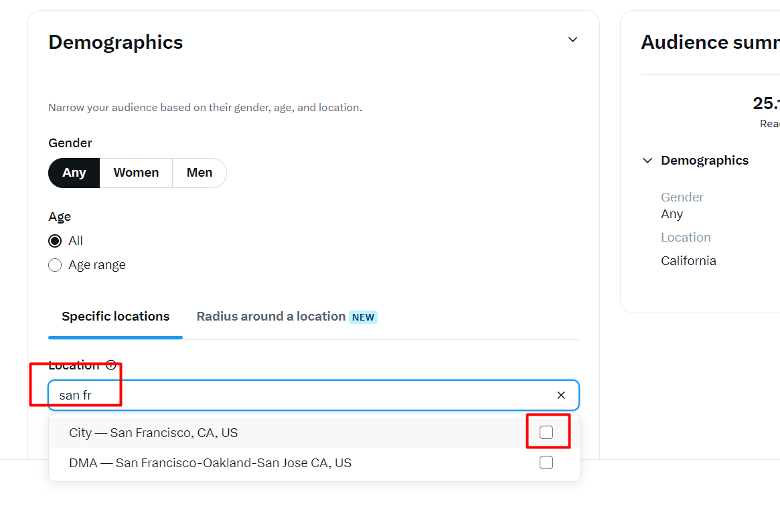Screen dimensions: 780x510
Task: Click Gender label in Audience summary
Action: pyautogui.click(x=682, y=198)
